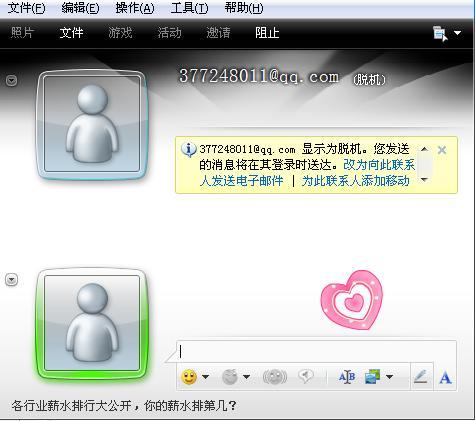Viewport: 475px width, 421px height.
Task: Click the info icon in the yellow notification
Action: pos(189,149)
